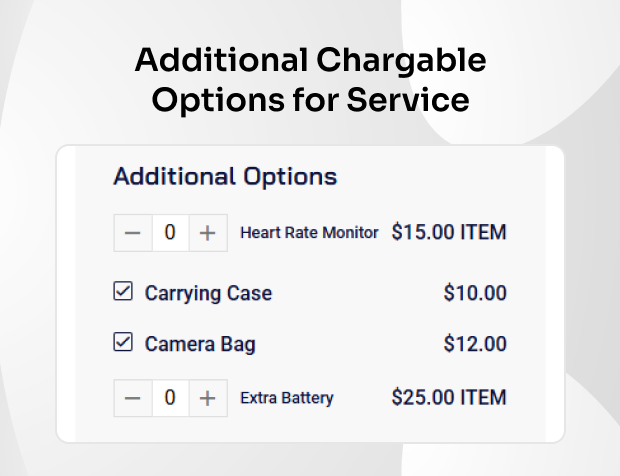
Task: Uncheck the Carrying Case checkbox
Action: click(123, 292)
